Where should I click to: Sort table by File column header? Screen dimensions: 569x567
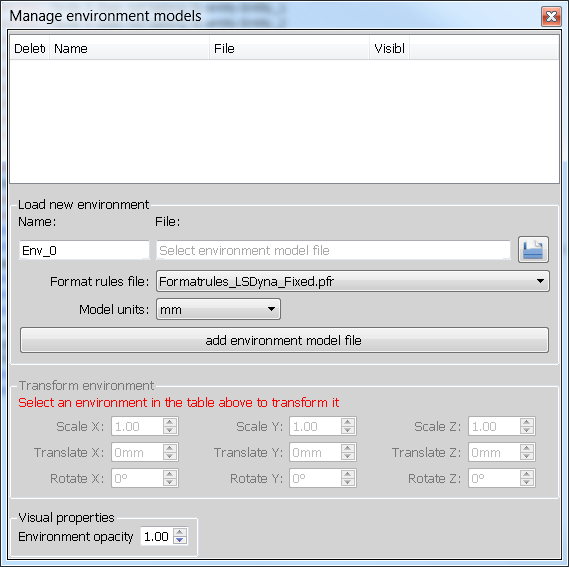pyautogui.click(x=290, y=48)
